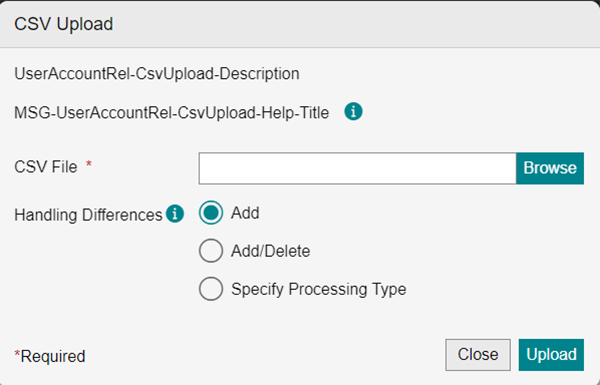Viewport: 600px width, 385px height.
Task: Enable Specify Processing Type radio option
Action: click(x=211, y=289)
